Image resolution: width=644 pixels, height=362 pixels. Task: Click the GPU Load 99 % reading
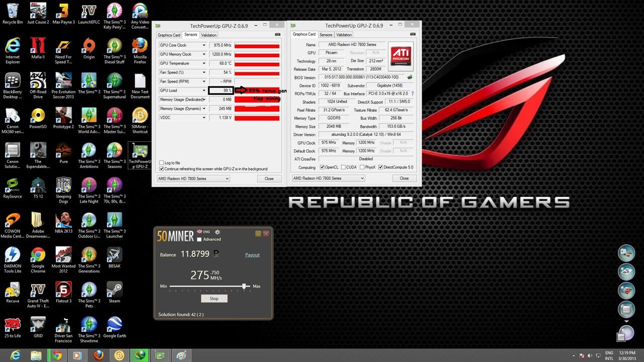tap(221, 90)
